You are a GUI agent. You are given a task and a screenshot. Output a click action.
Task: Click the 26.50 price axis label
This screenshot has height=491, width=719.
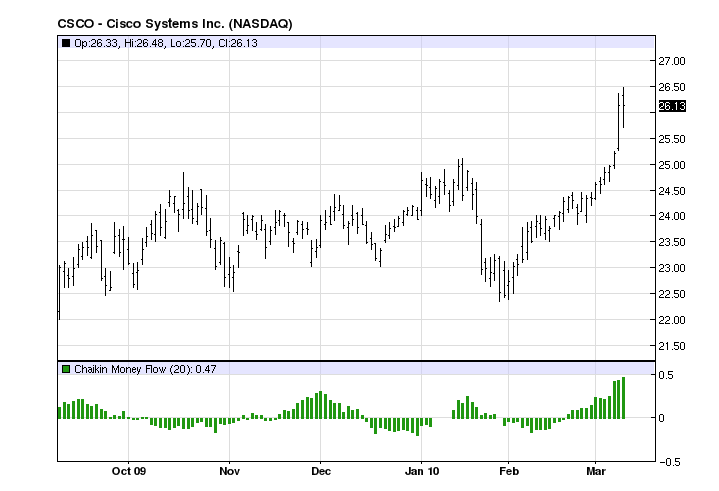(672, 87)
